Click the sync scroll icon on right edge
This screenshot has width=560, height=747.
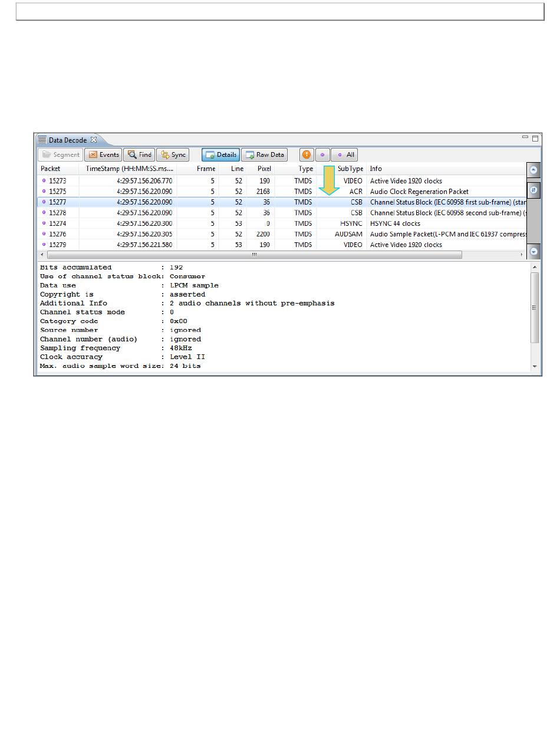click(x=533, y=190)
